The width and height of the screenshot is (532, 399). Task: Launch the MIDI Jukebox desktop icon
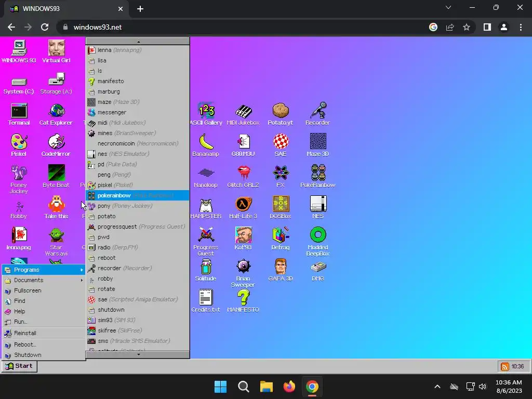tap(243, 115)
